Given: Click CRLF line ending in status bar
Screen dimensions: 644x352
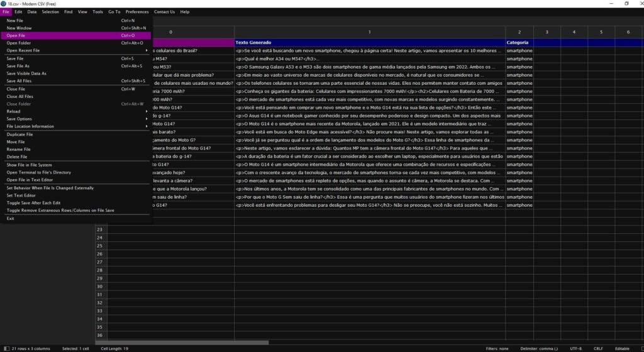Looking at the screenshot, I should [598, 349].
